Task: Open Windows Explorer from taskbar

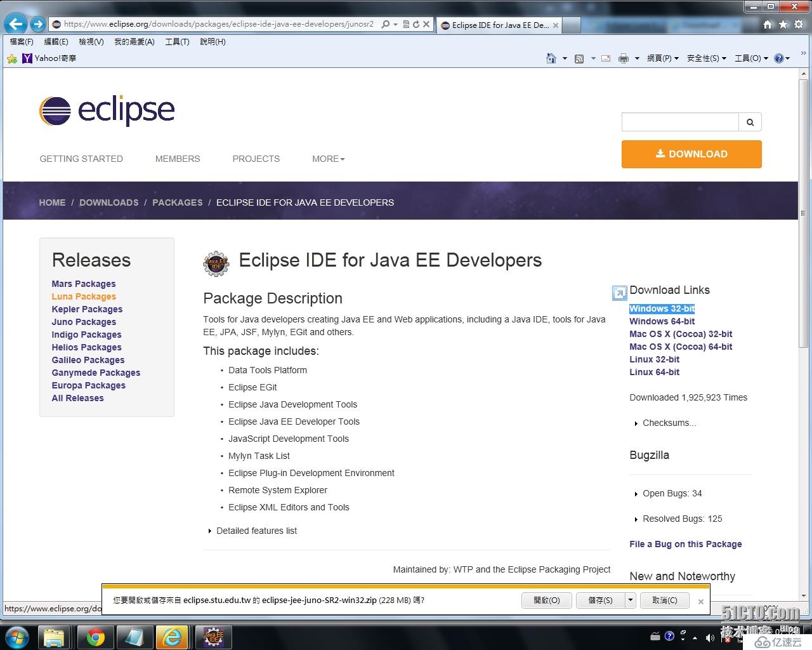Action: (55, 637)
